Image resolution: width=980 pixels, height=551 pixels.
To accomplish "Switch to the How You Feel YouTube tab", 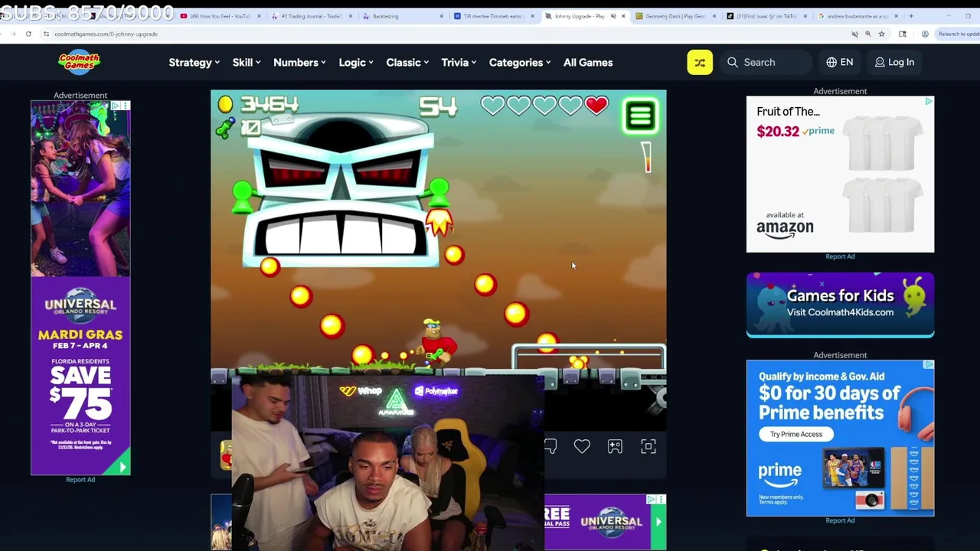I will click(x=220, y=16).
